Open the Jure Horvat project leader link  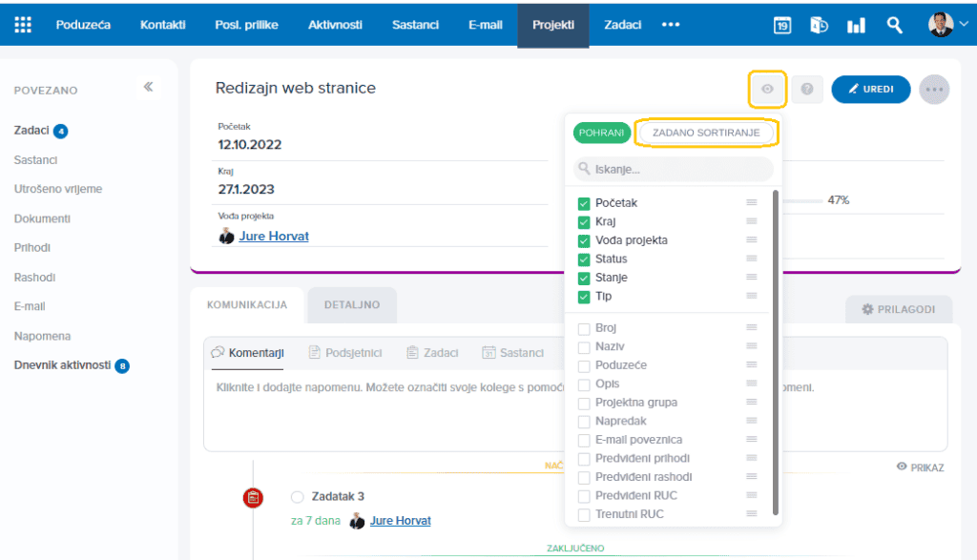click(274, 236)
